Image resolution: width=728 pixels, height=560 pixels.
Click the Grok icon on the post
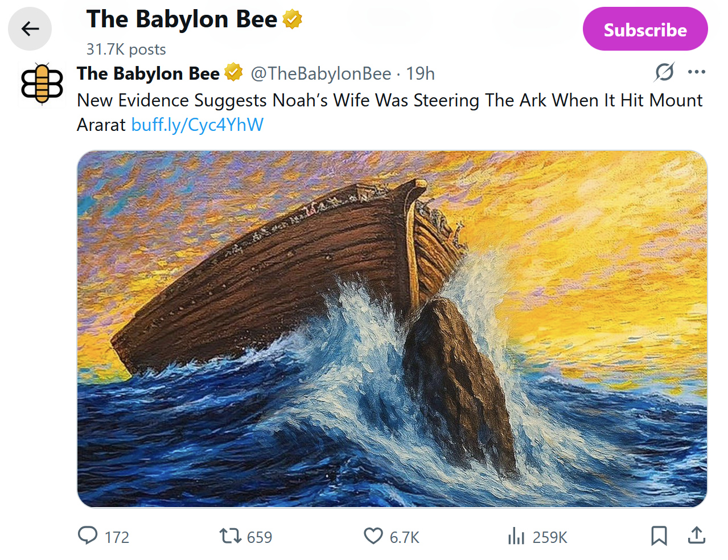pos(664,72)
